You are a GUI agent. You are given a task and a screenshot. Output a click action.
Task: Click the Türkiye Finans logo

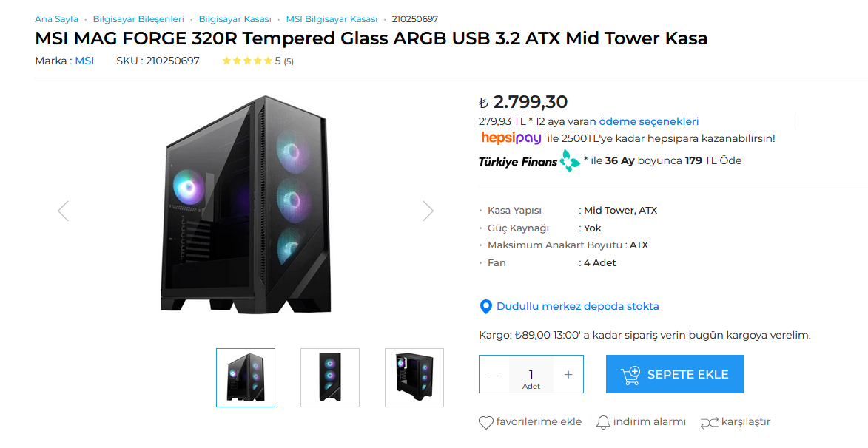[529, 161]
